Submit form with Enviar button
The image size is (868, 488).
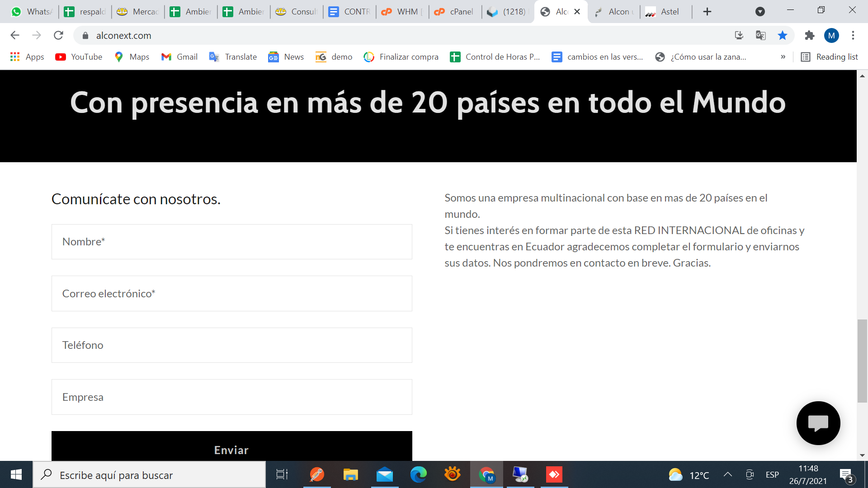click(x=231, y=446)
